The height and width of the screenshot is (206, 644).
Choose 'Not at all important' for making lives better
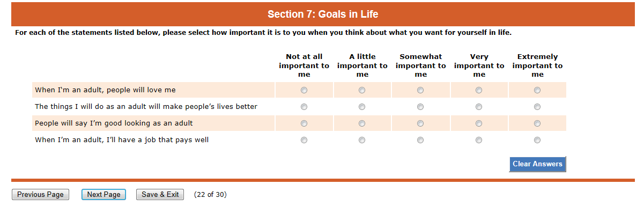pos(304,107)
